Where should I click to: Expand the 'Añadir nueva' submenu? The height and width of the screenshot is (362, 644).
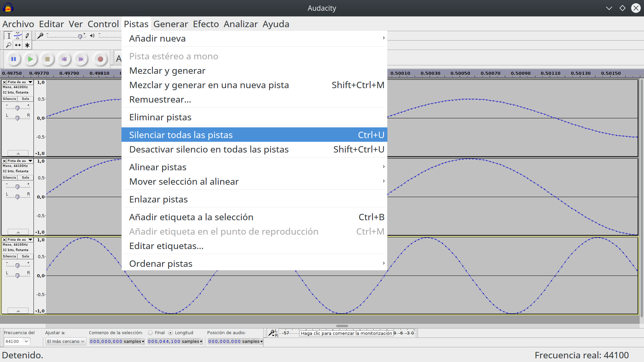(x=254, y=39)
